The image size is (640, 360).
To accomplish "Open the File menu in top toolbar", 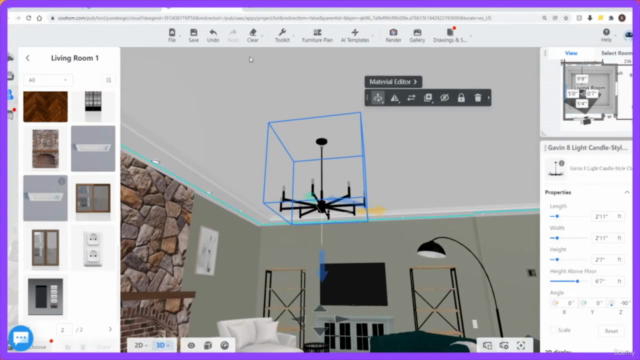I will coord(172,36).
